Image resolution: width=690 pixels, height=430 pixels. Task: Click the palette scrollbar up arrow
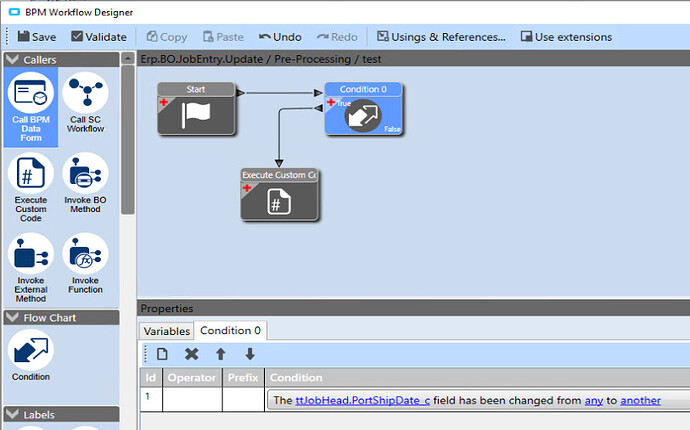coord(128,59)
